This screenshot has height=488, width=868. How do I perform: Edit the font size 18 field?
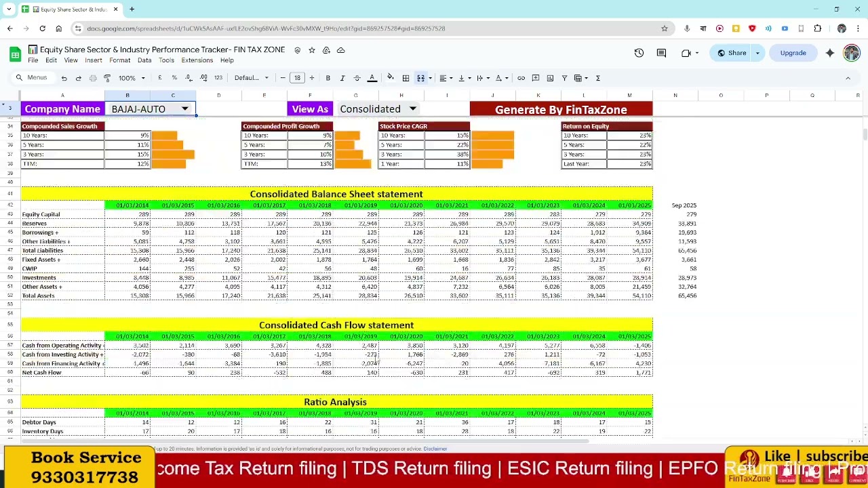pyautogui.click(x=297, y=78)
